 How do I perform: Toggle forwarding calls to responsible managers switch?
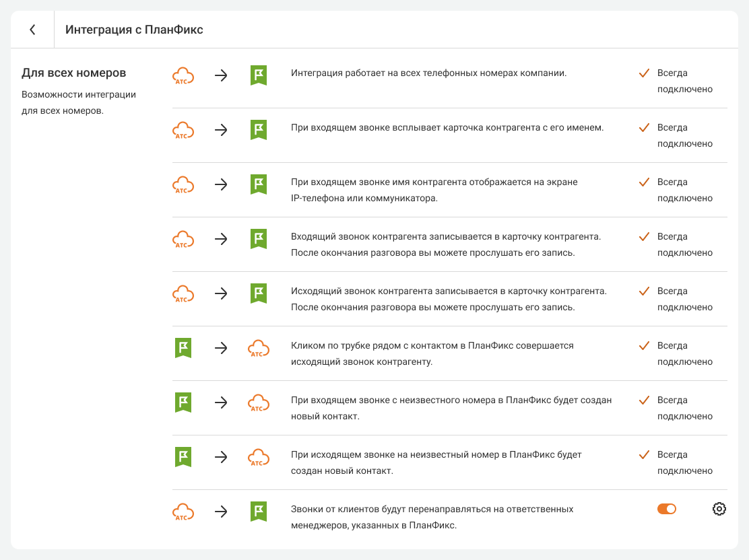pyautogui.click(x=666, y=509)
